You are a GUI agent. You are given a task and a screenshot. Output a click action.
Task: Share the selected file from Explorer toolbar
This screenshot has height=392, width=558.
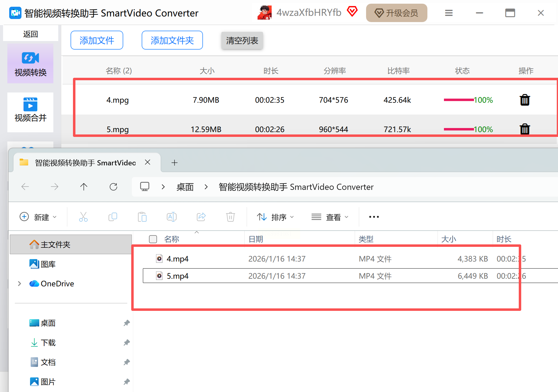click(x=201, y=217)
